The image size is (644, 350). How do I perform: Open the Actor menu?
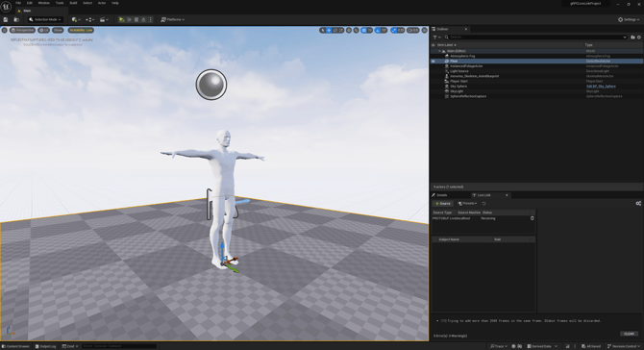[x=102, y=3]
